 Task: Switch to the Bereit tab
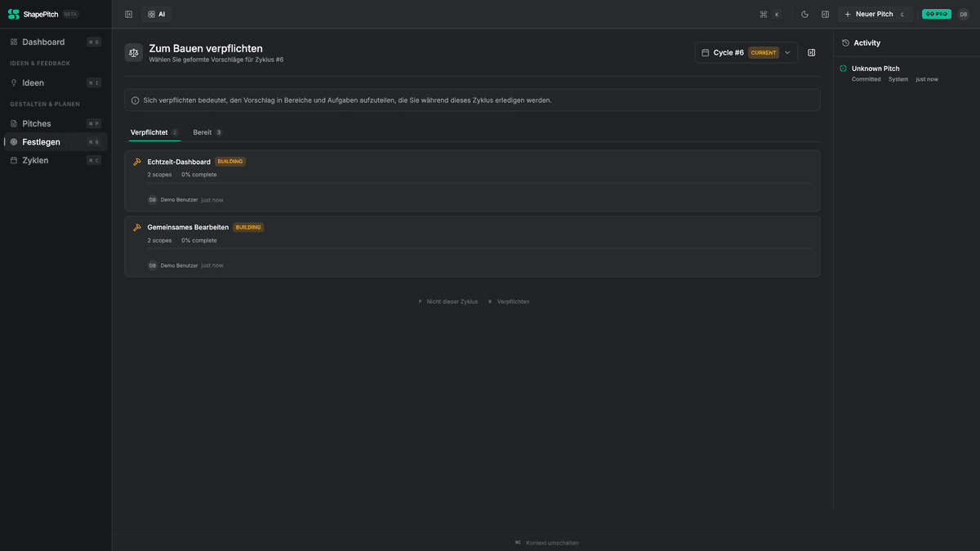point(201,131)
